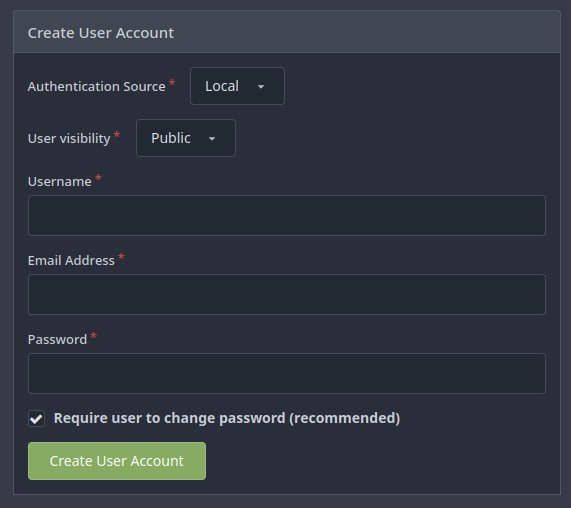Viewport: 571px width, 508px height.
Task: Click the caret arrow next to Public
Action: pyautogui.click(x=212, y=139)
